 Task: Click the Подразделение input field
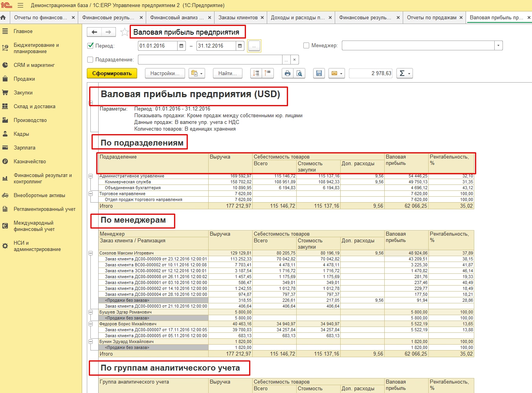tap(210, 60)
